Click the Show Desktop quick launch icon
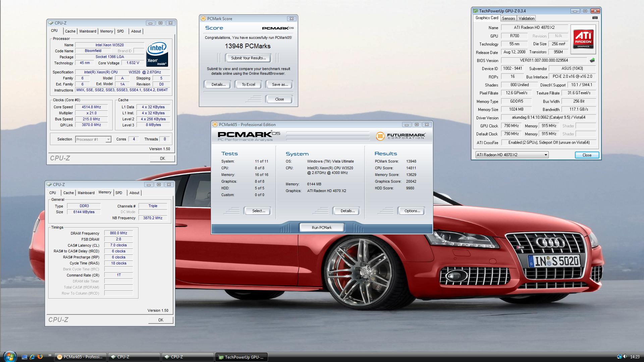The height and width of the screenshot is (362, 644). [x=24, y=357]
